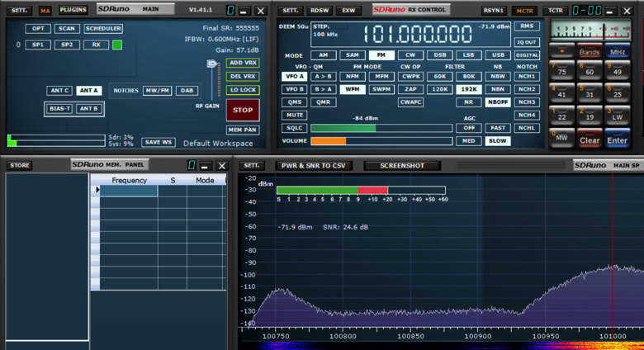Enable LO LOCK
644x350 pixels.
click(243, 90)
